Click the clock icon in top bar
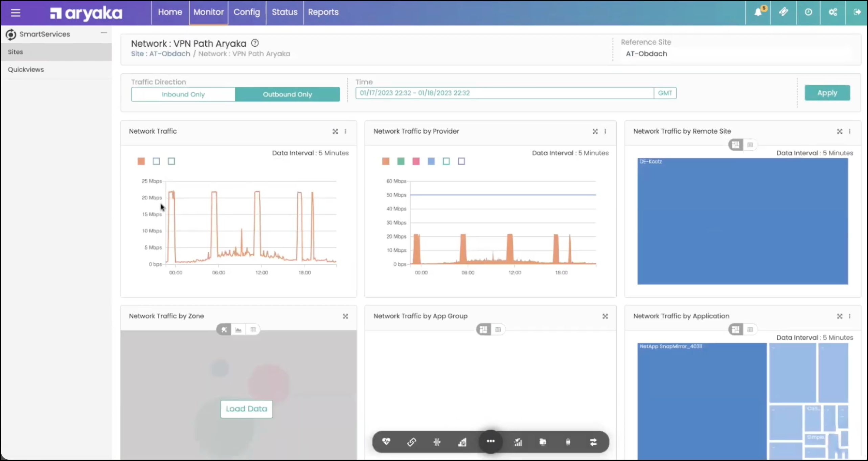Viewport: 868px width, 461px height. (808, 12)
